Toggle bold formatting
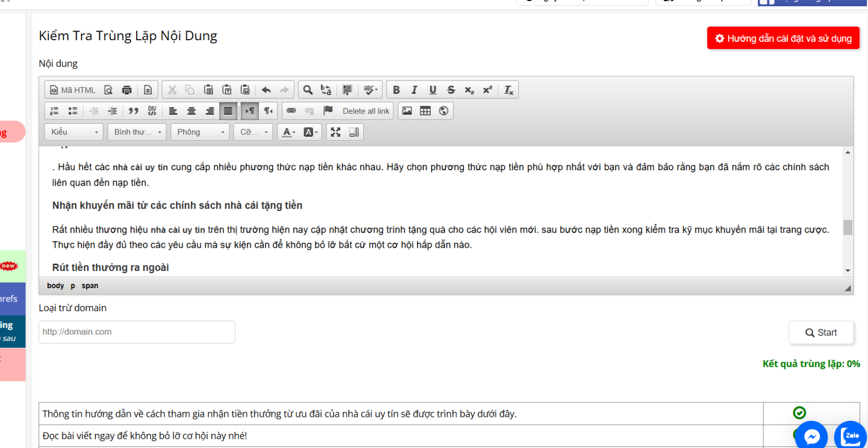Image resolution: width=868 pixels, height=448 pixels. click(396, 90)
